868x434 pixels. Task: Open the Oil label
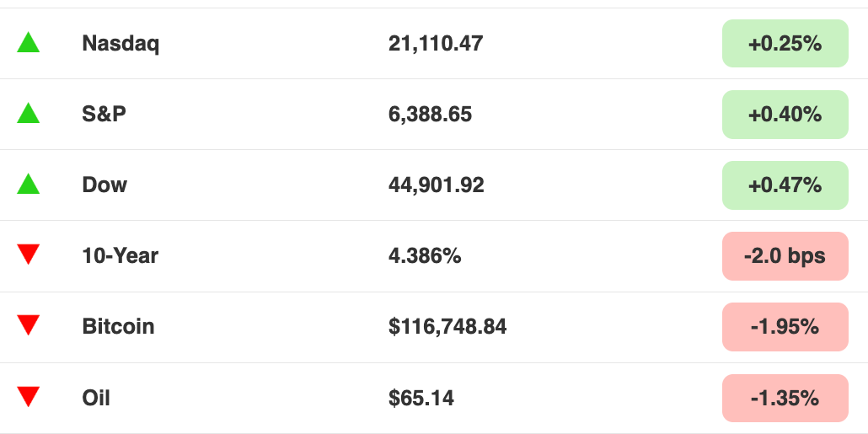(x=96, y=398)
